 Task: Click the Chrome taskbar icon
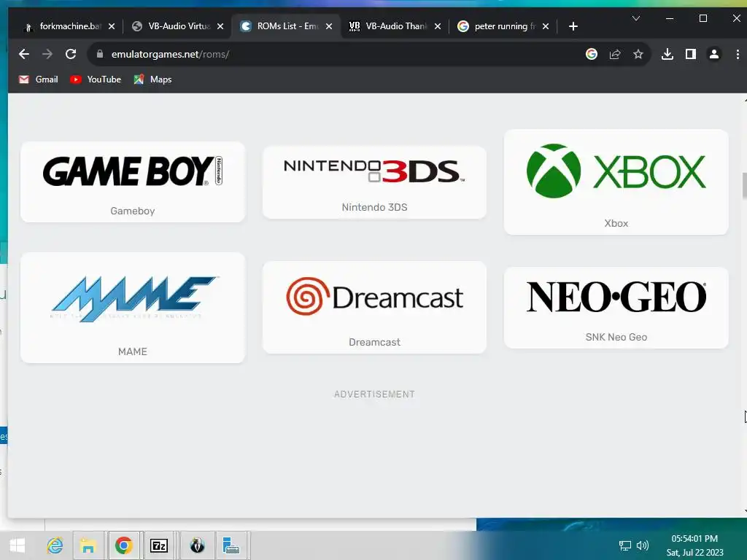coord(123,545)
